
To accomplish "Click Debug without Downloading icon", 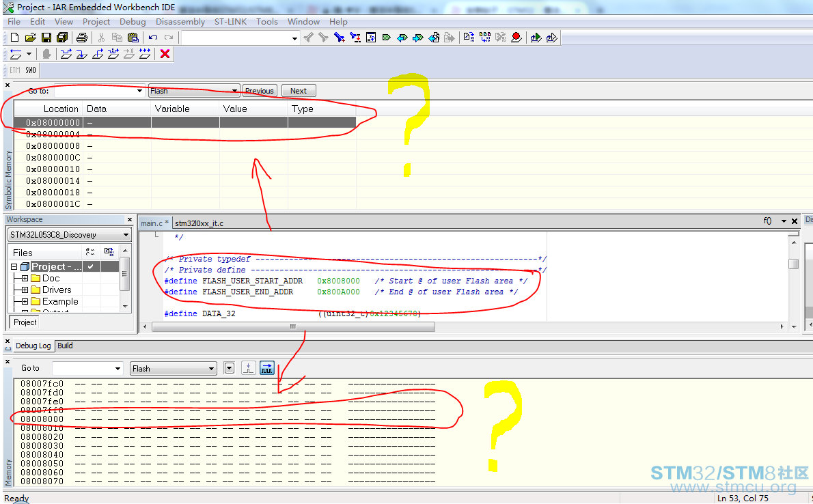I will pyautogui.click(x=552, y=38).
